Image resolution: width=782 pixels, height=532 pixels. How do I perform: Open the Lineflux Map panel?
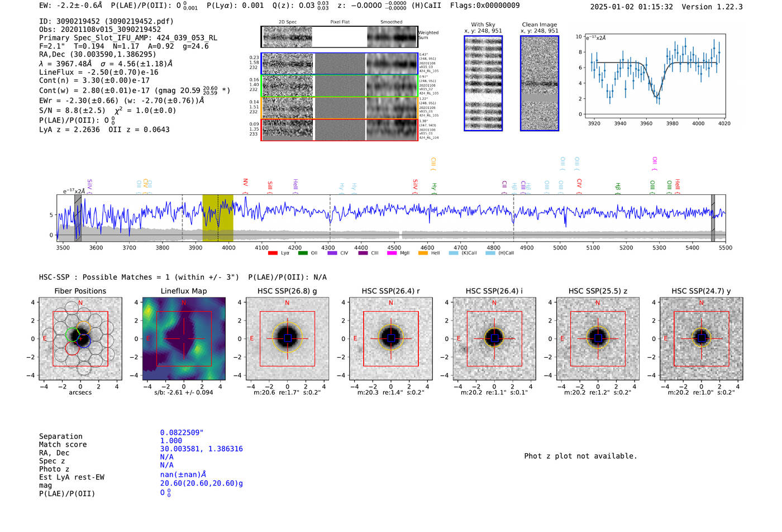click(184, 338)
